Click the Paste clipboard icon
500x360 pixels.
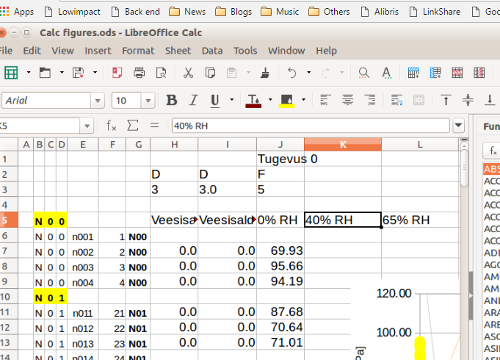pos(232,72)
